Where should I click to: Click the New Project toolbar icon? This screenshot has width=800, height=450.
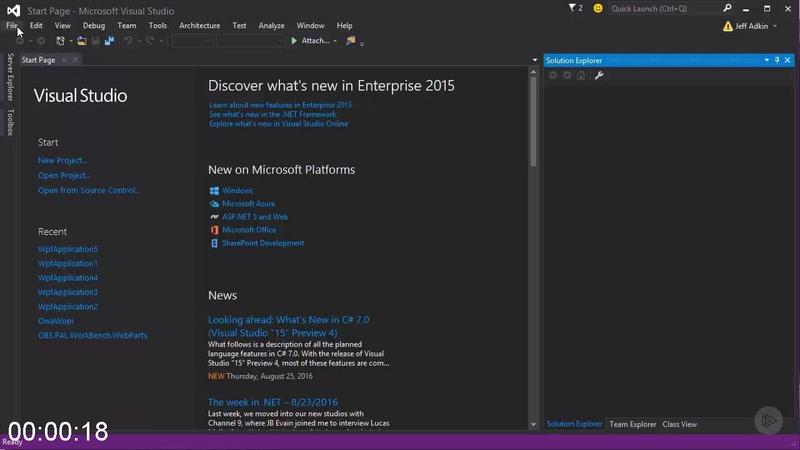pyautogui.click(x=60, y=41)
